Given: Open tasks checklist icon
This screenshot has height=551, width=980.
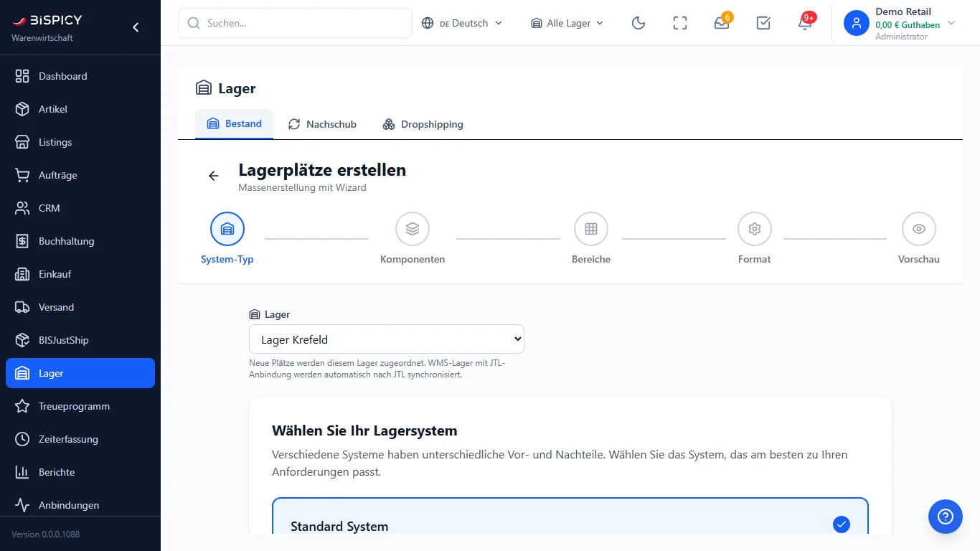Looking at the screenshot, I should 763,23.
